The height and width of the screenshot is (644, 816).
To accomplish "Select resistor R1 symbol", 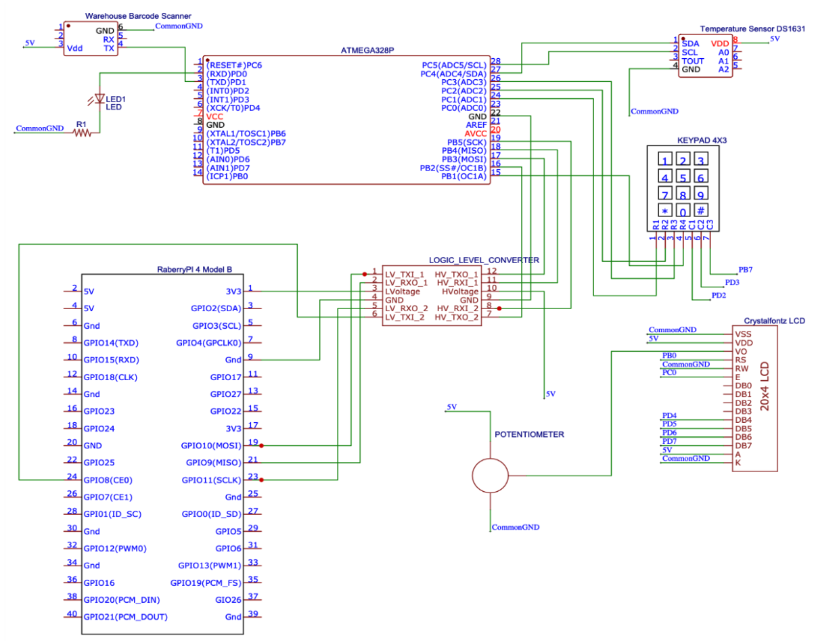I will [82, 133].
